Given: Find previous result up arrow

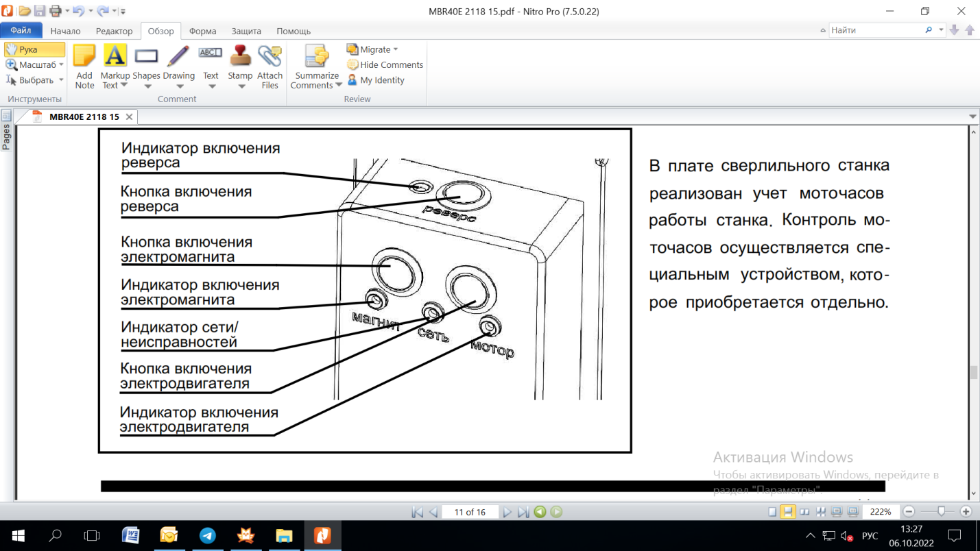Looking at the screenshot, I should (970, 30).
